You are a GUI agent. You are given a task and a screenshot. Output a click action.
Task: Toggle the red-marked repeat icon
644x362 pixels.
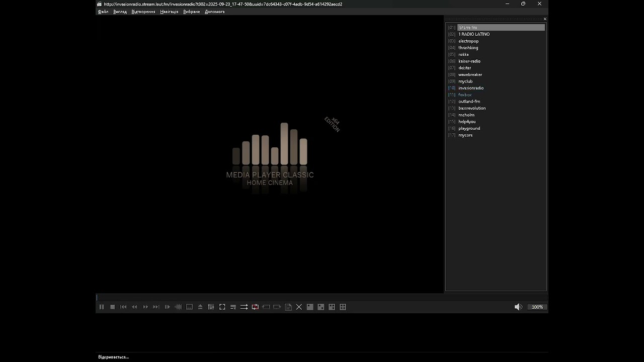(255, 307)
